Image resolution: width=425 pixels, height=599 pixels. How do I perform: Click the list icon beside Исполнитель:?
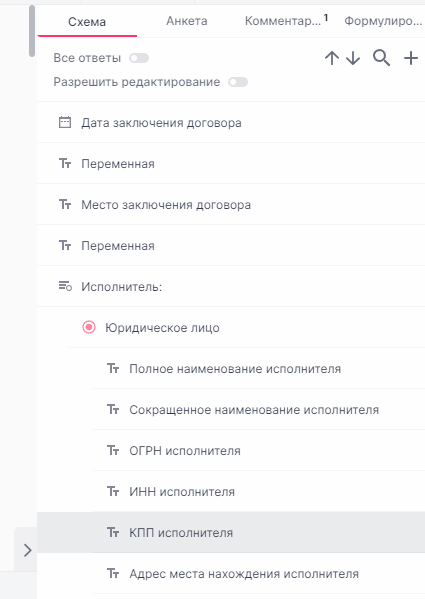pyautogui.click(x=65, y=286)
